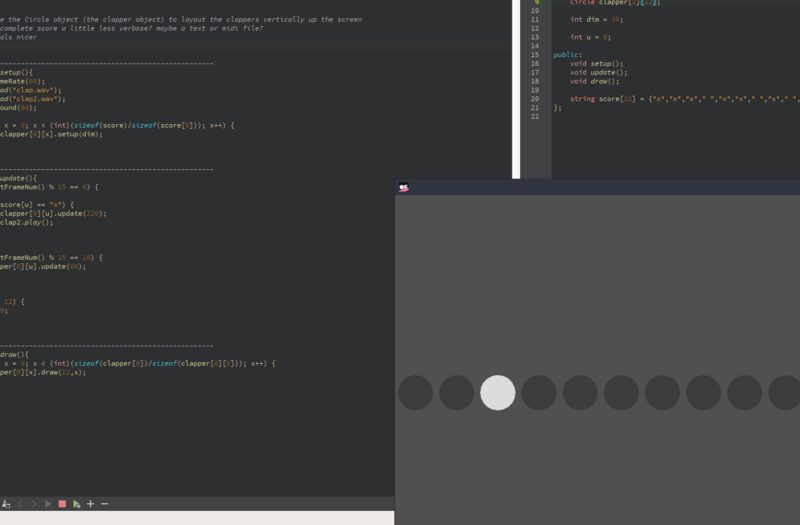The image size is (800, 525).
Task: Click the app icon in the running window's title bar
Action: (404, 187)
